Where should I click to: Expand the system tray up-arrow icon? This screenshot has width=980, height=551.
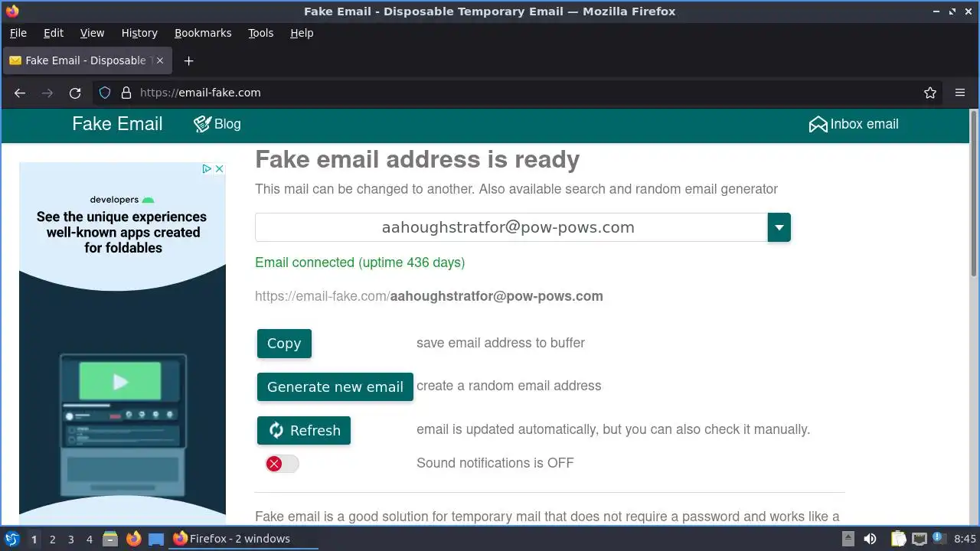click(848, 539)
